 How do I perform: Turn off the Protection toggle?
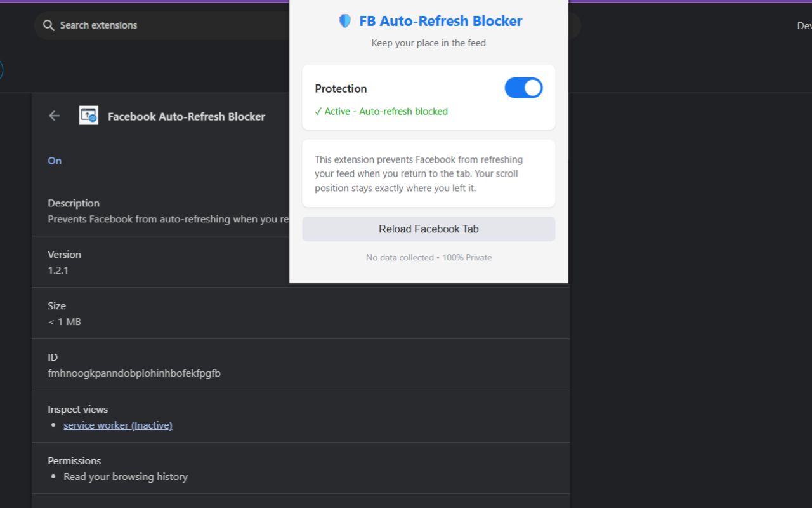point(523,88)
